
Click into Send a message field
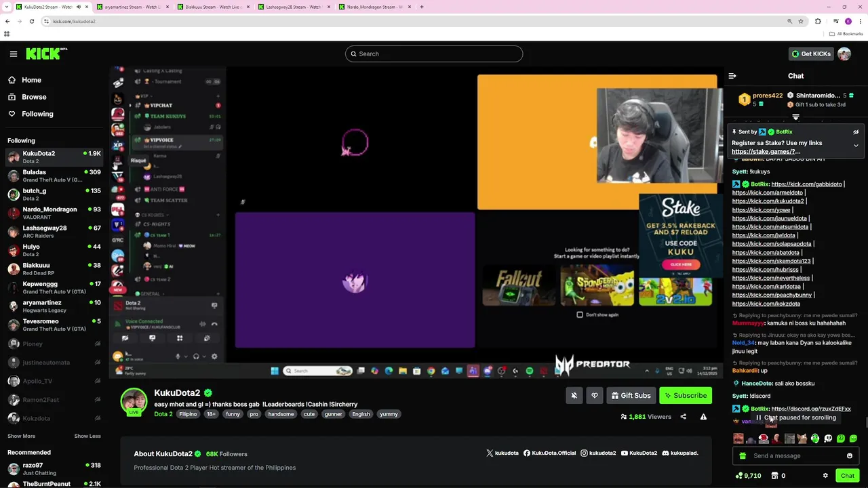coord(796,456)
